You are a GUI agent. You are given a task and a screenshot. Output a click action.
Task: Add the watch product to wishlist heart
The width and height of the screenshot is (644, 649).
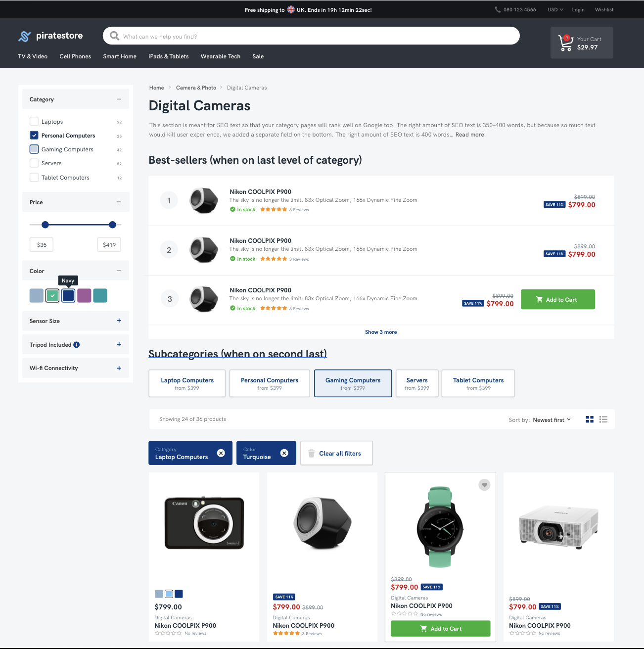point(485,485)
